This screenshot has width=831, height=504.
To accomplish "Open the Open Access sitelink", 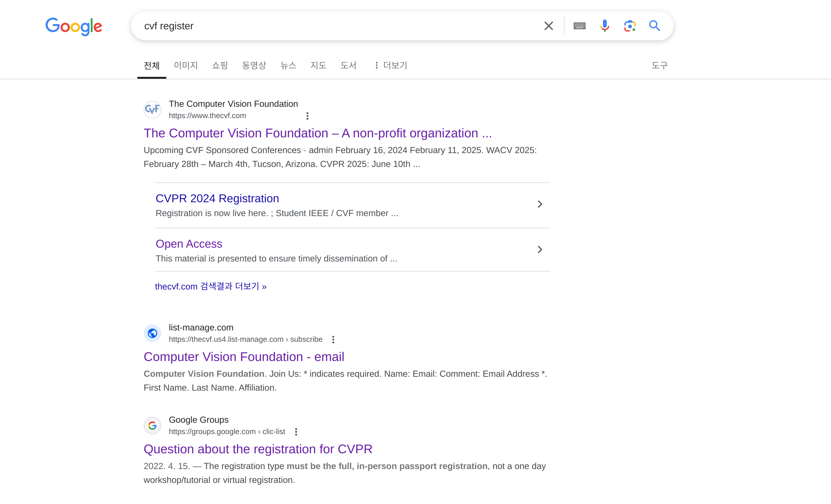I will pyautogui.click(x=189, y=243).
